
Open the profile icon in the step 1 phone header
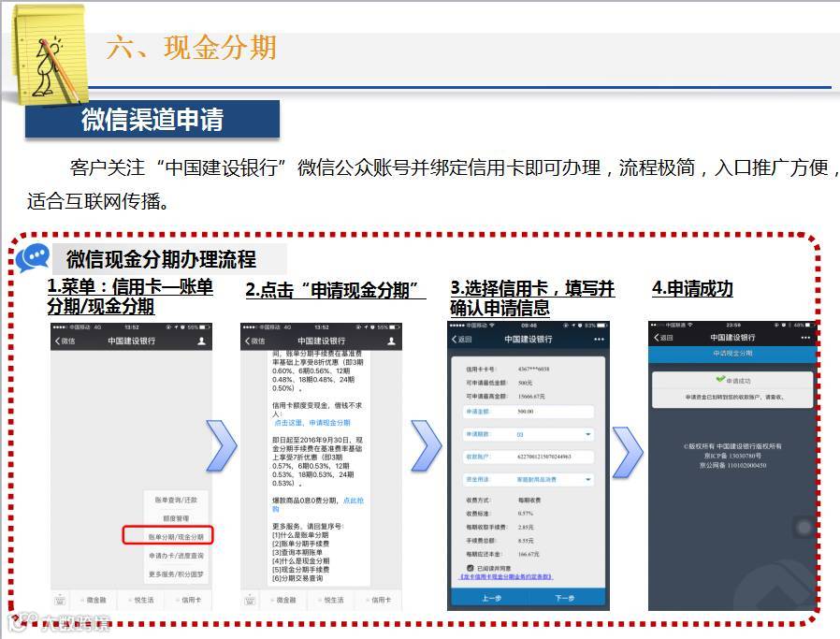201,341
